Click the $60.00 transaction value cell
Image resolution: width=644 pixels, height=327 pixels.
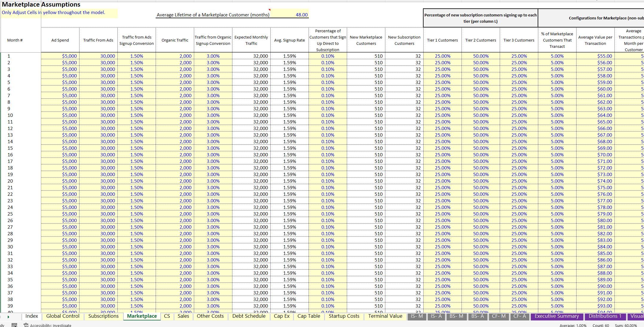click(595, 89)
